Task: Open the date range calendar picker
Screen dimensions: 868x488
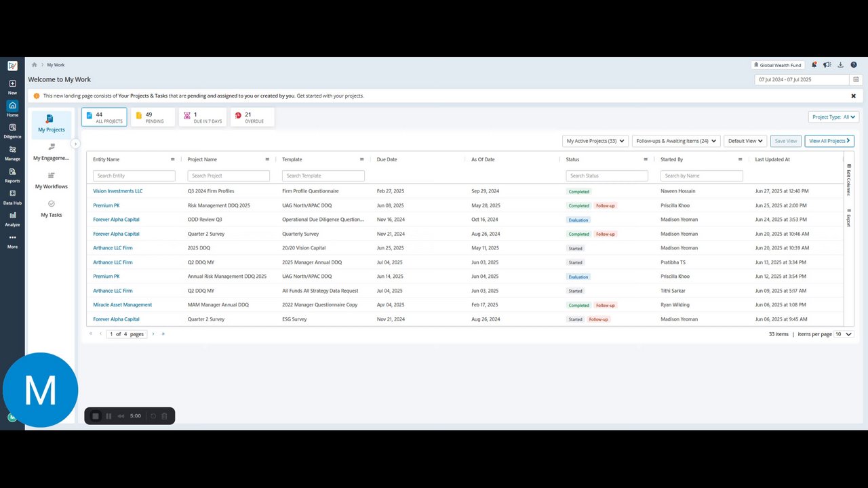Action: [856, 79]
